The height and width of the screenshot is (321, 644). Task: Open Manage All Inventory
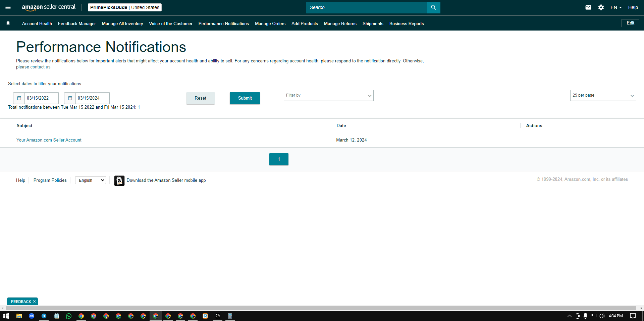pyautogui.click(x=122, y=23)
